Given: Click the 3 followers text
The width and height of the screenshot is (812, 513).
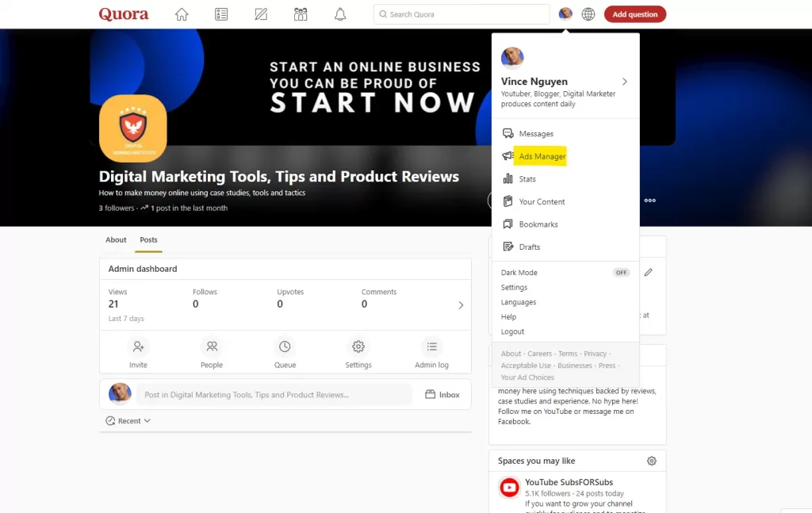Looking at the screenshot, I should (x=117, y=208).
